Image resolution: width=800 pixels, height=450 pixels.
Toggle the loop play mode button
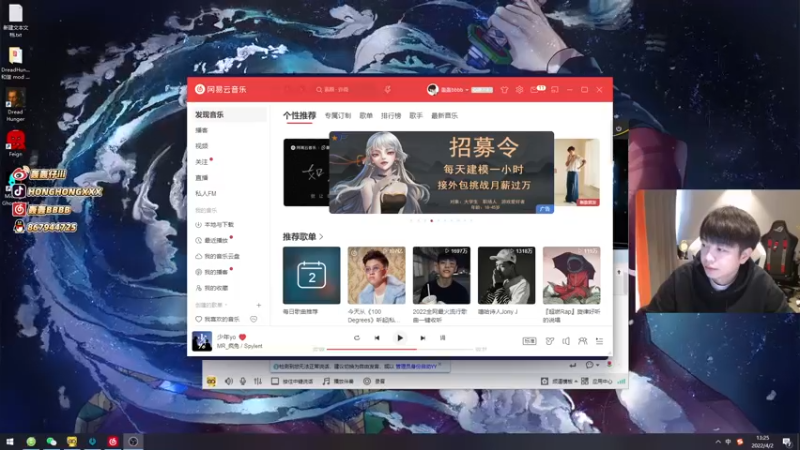(x=357, y=338)
